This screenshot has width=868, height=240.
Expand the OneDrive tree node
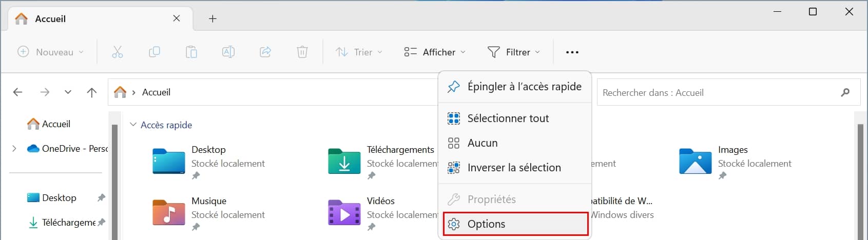[14, 149]
